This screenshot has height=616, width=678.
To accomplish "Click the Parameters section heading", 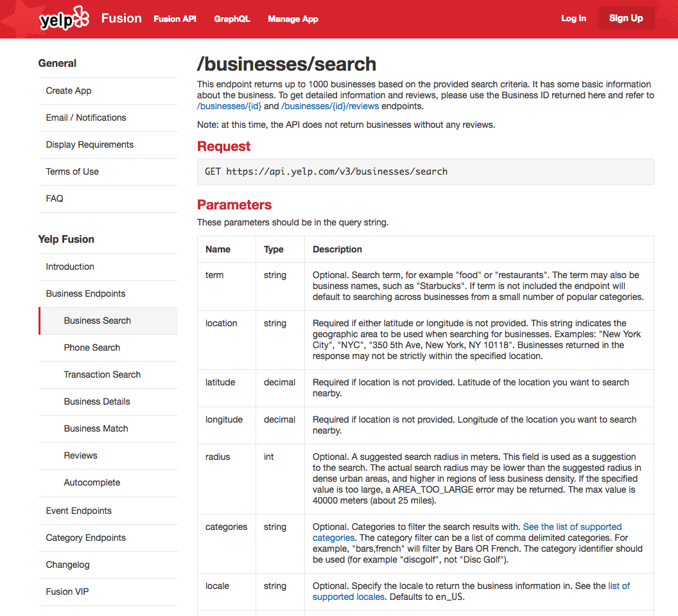I will (x=234, y=205).
